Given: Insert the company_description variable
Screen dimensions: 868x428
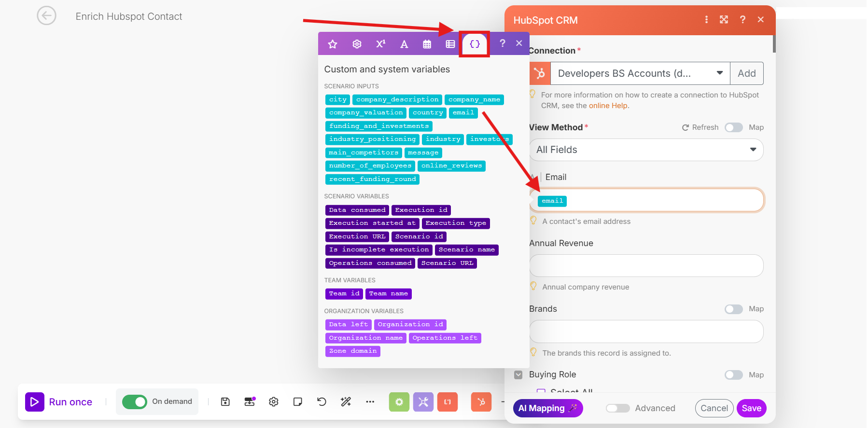Looking at the screenshot, I should pyautogui.click(x=397, y=99).
